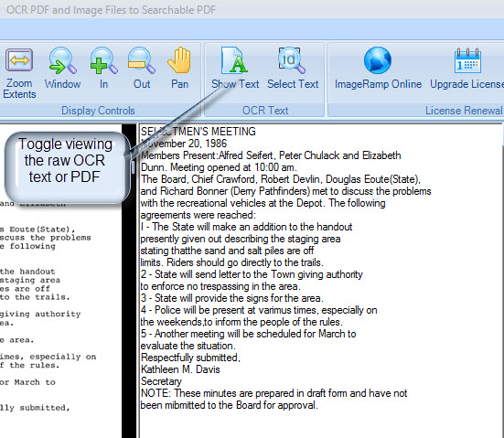Click the line 'Respectfully submitted,' in OCR pane
The height and width of the screenshot is (438, 504).
(x=190, y=358)
